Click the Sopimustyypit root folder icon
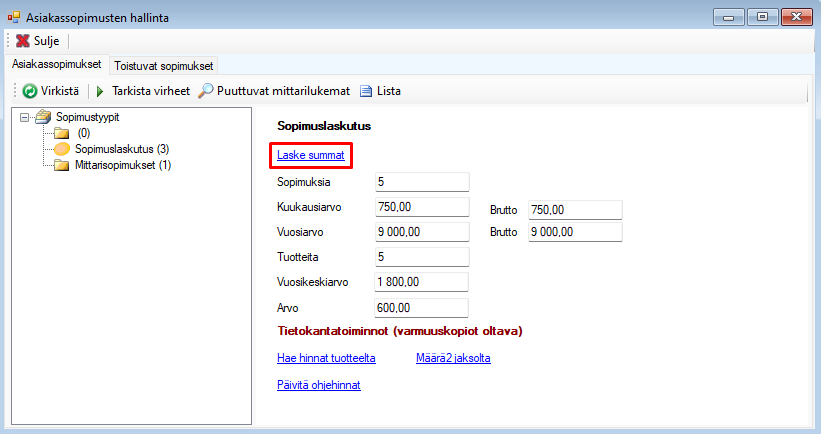This screenshot has width=821, height=434. pyautogui.click(x=43, y=117)
